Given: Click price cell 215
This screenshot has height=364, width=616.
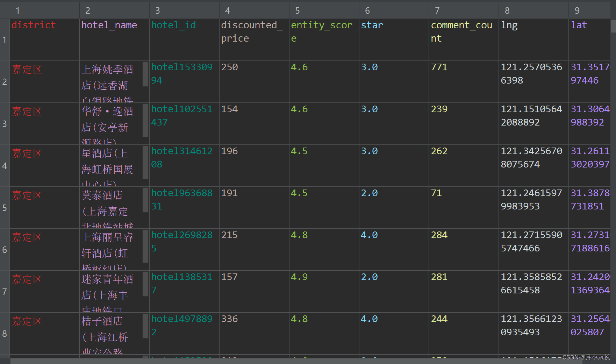Looking at the screenshot, I should coord(254,250).
